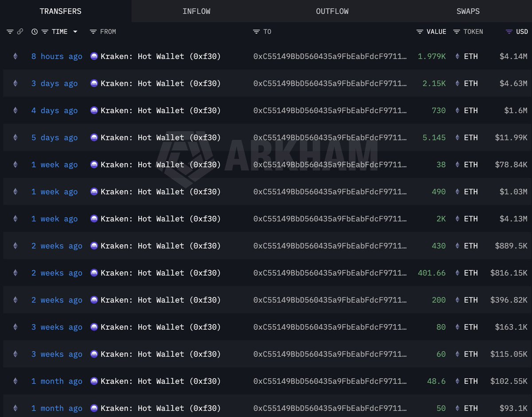The width and height of the screenshot is (532, 417).
Task: Open the TO column filter icon
Action: [x=256, y=32]
